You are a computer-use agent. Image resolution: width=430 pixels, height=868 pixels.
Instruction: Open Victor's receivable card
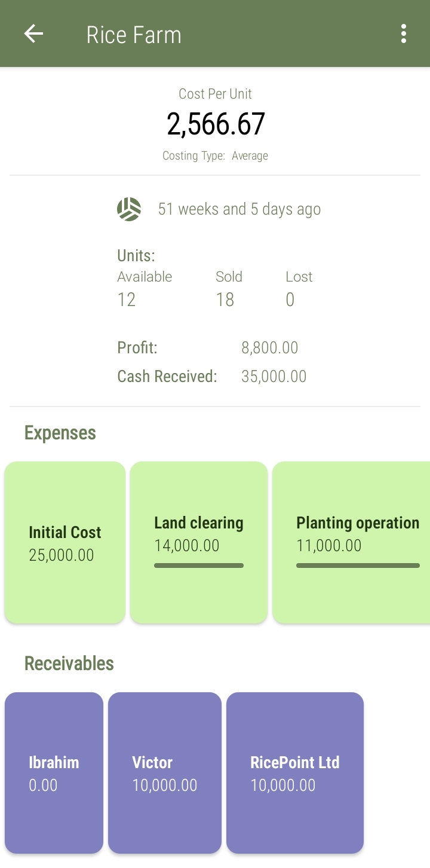[x=165, y=773]
